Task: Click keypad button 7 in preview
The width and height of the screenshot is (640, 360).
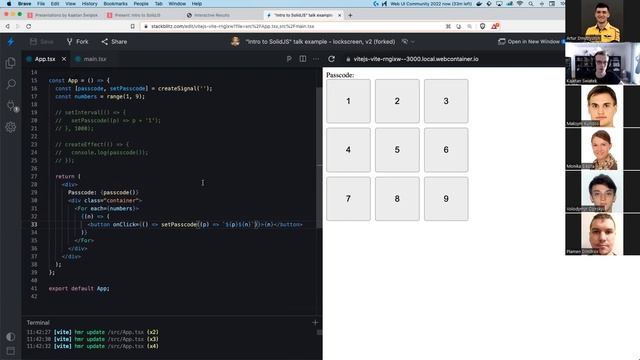Action: (348, 199)
